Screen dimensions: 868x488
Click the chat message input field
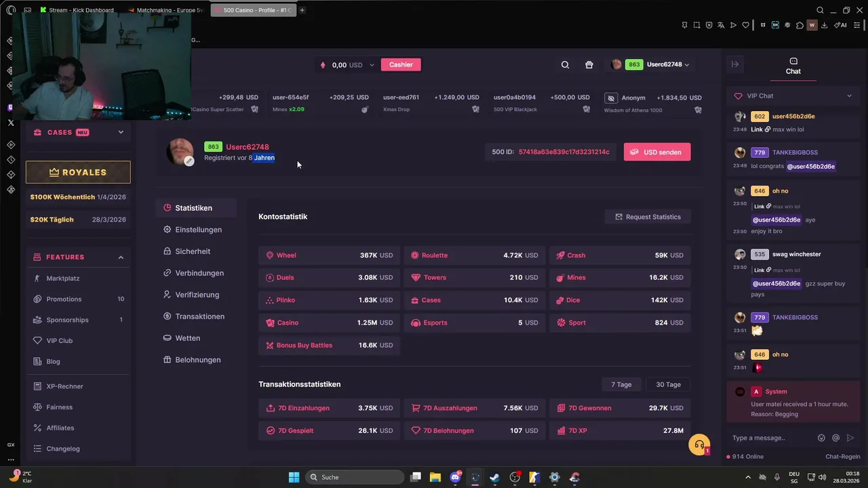772,438
